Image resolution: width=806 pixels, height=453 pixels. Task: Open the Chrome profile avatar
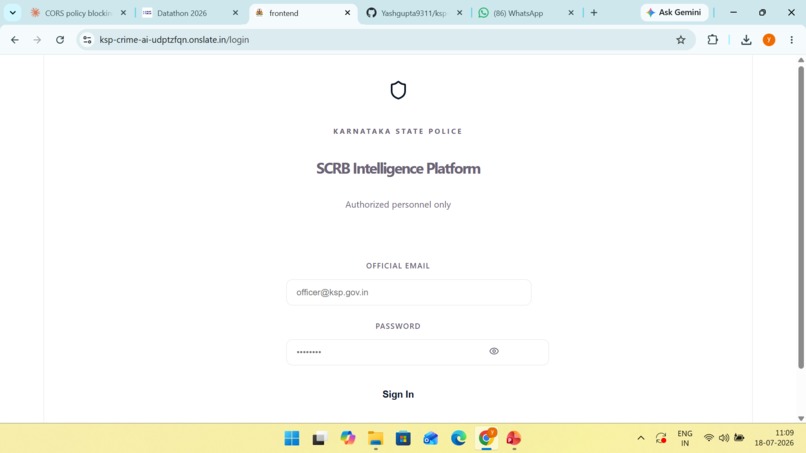point(769,40)
